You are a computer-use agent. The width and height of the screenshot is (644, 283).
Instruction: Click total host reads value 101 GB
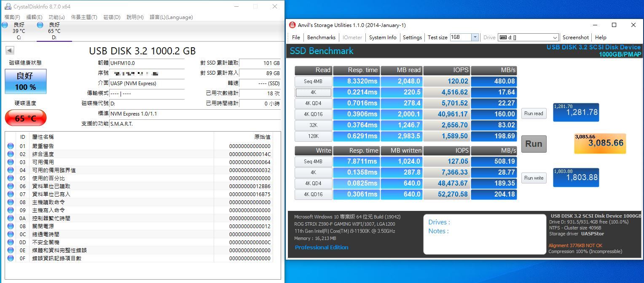click(x=260, y=63)
